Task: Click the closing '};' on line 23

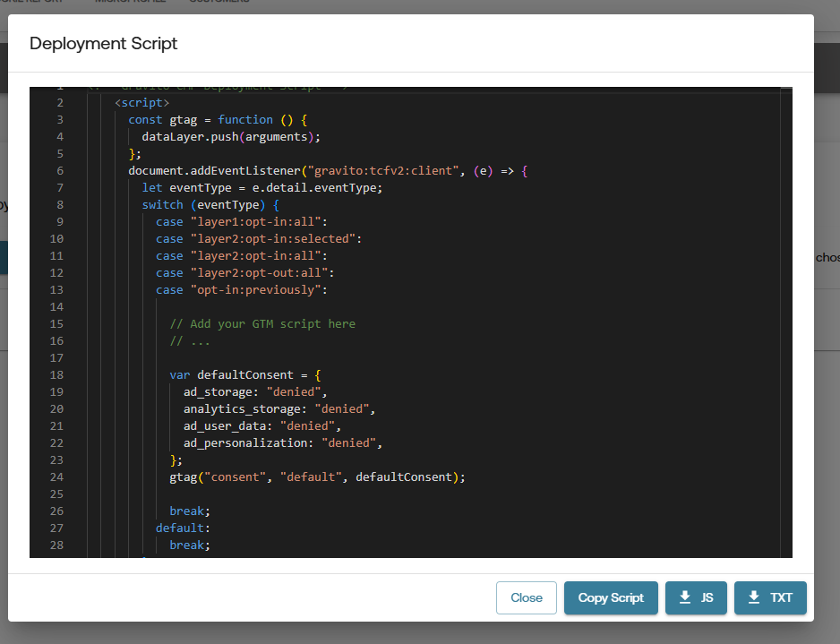Action: 176,460
